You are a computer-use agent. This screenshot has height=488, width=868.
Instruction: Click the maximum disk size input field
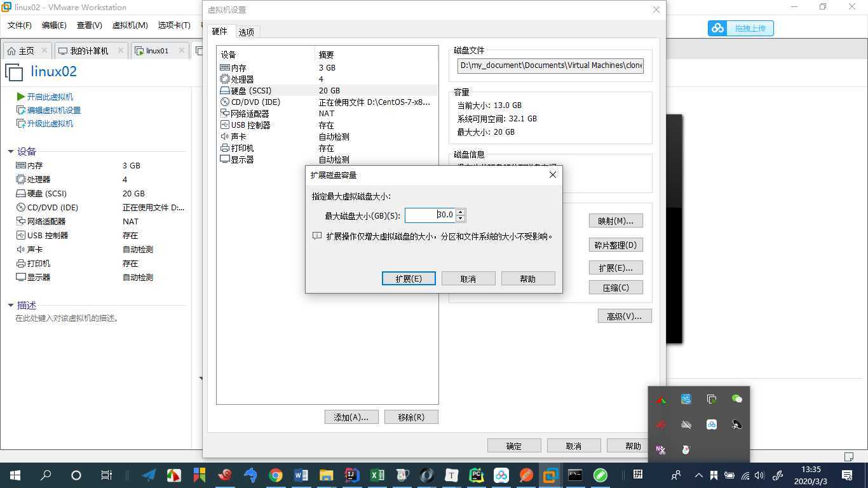(430, 215)
